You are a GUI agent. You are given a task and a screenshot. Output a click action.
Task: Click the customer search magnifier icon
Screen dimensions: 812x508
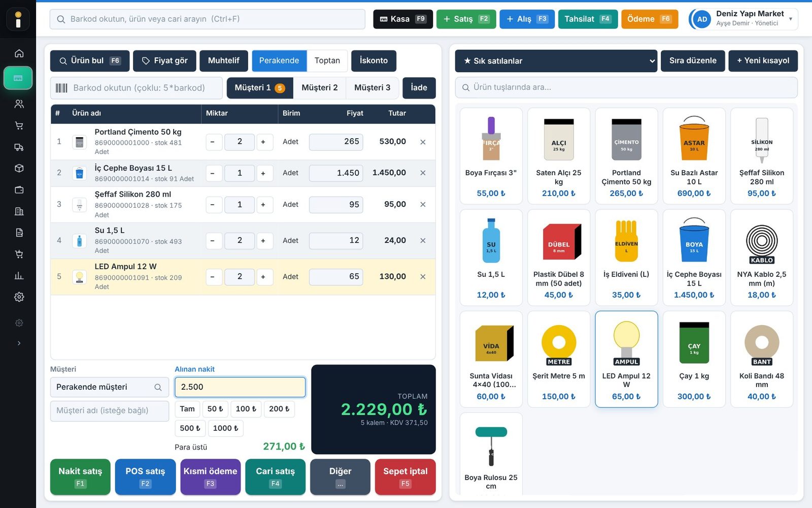coord(158,387)
